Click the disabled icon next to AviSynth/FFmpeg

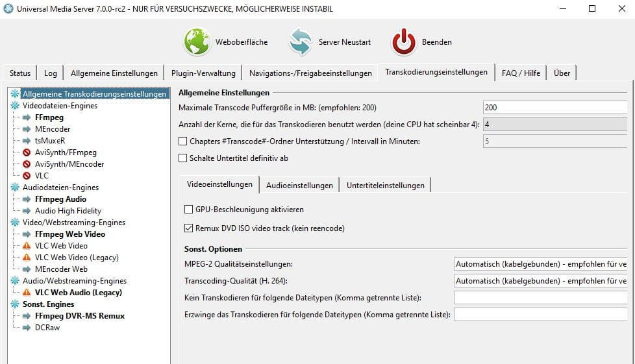[27, 152]
